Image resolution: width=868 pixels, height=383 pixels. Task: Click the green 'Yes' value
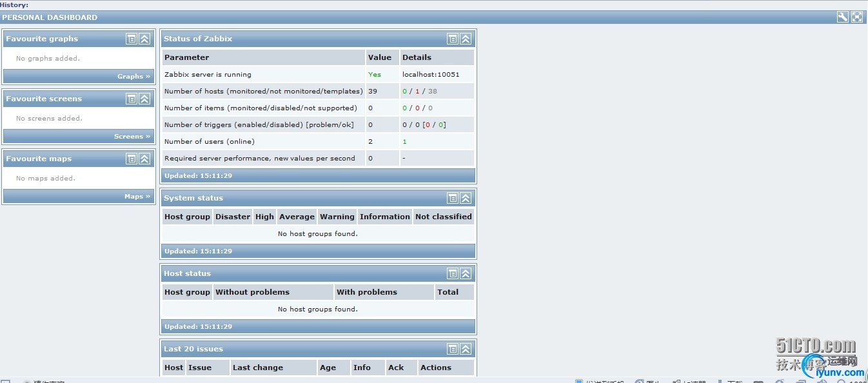(x=375, y=74)
